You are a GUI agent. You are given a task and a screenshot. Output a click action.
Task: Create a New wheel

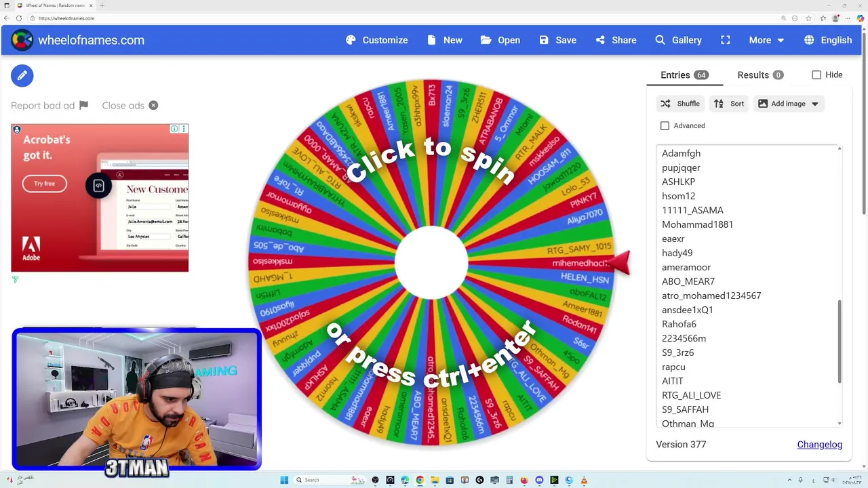(x=445, y=40)
